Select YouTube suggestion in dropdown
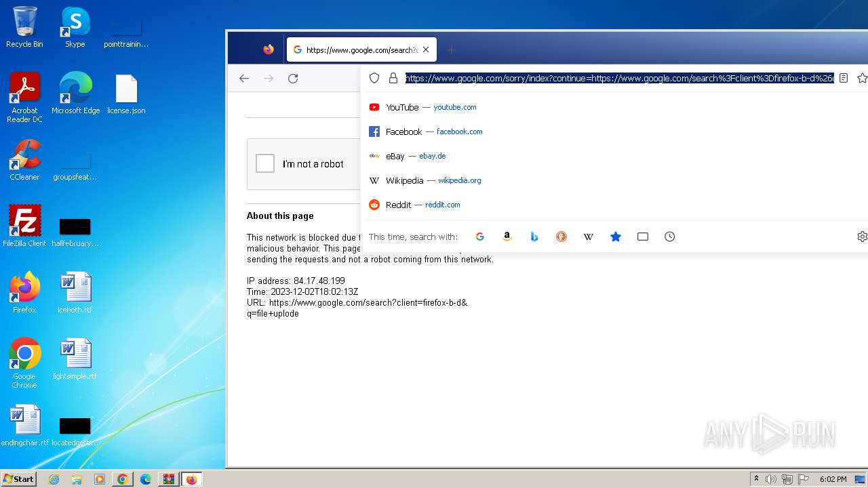 coord(614,107)
